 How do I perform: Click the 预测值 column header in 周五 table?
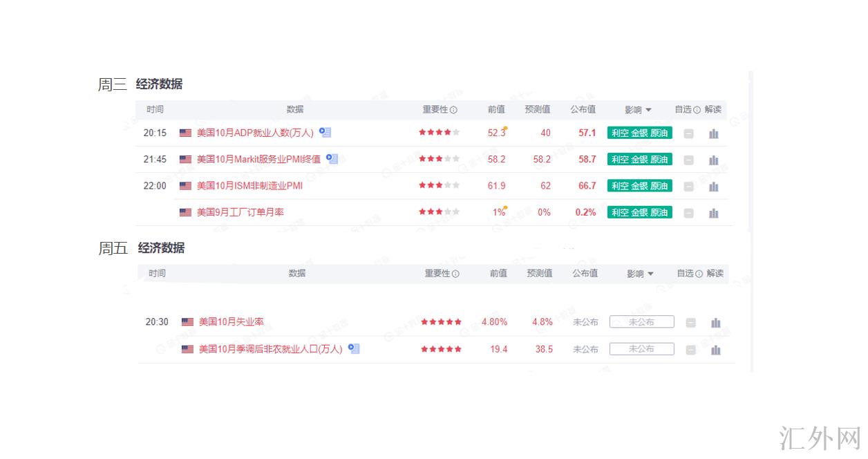click(540, 273)
